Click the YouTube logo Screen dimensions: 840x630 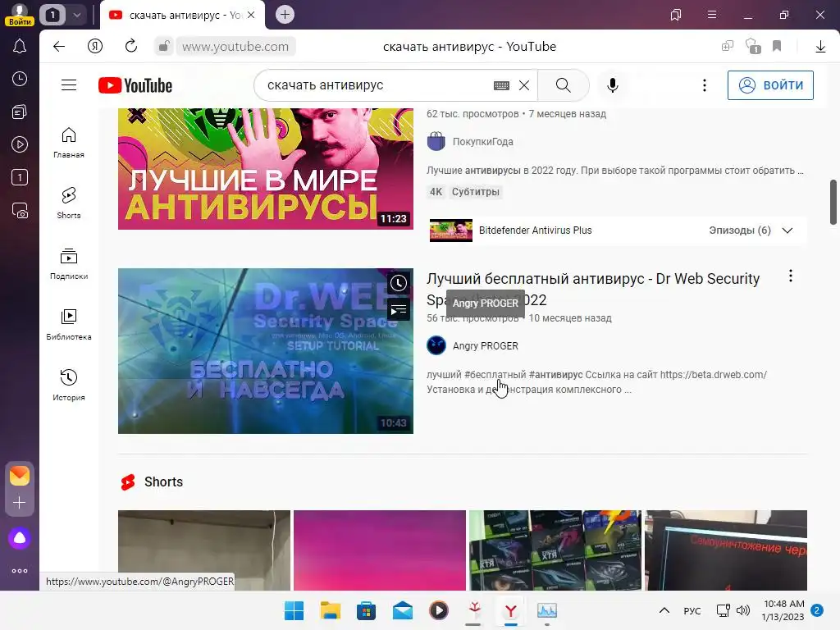pos(135,85)
